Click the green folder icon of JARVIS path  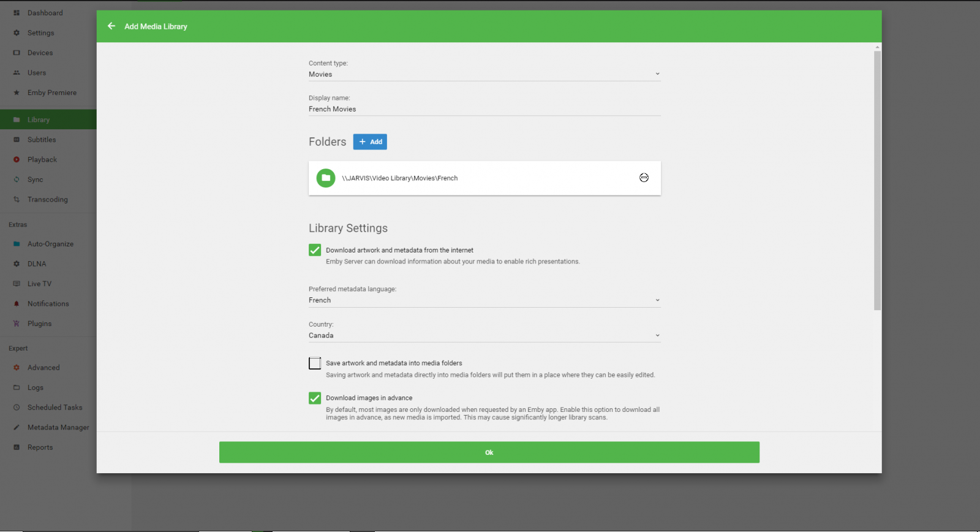click(x=326, y=178)
